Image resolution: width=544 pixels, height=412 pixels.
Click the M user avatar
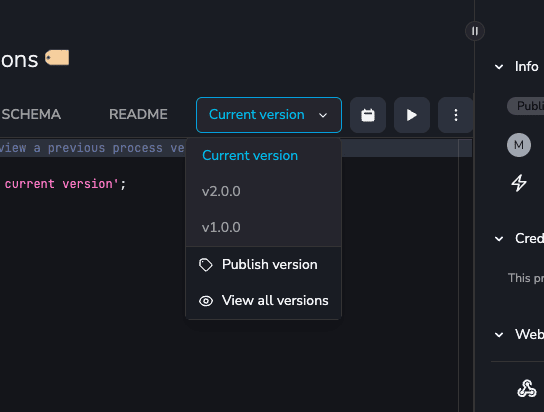(x=519, y=145)
